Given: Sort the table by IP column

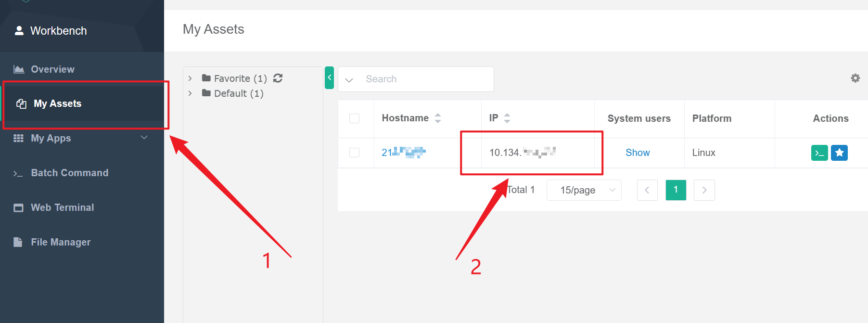Looking at the screenshot, I should click(507, 118).
